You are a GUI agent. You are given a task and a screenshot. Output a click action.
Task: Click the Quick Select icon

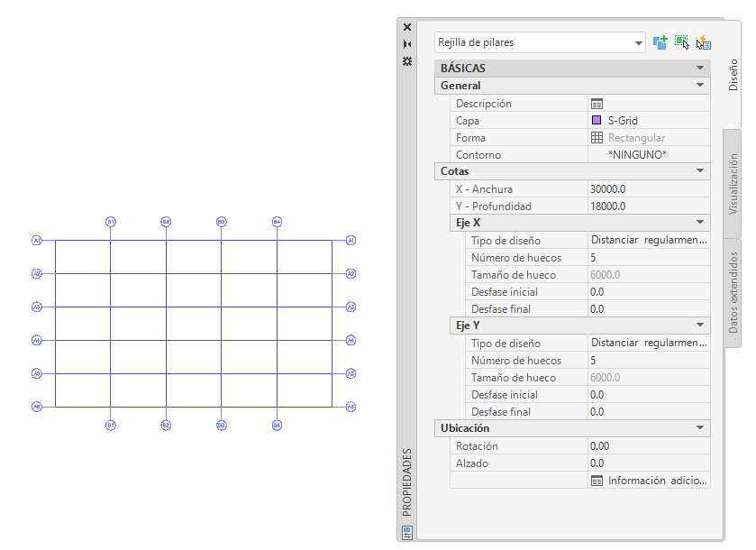click(x=704, y=41)
